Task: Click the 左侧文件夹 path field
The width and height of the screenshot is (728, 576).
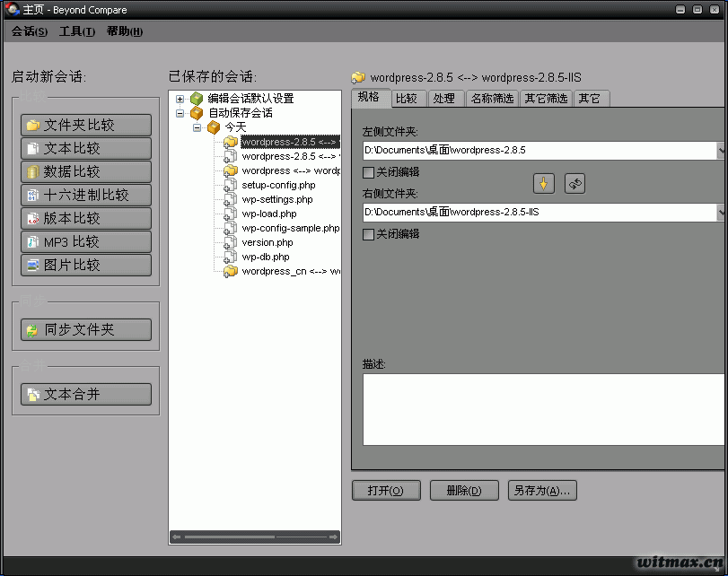Action: pyautogui.click(x=540, y=151)
